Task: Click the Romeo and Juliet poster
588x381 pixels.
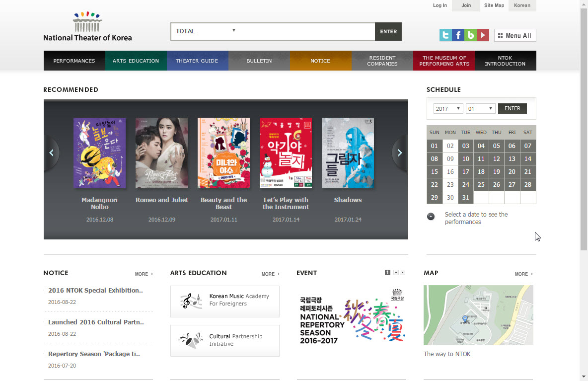Action: (161, 153)
